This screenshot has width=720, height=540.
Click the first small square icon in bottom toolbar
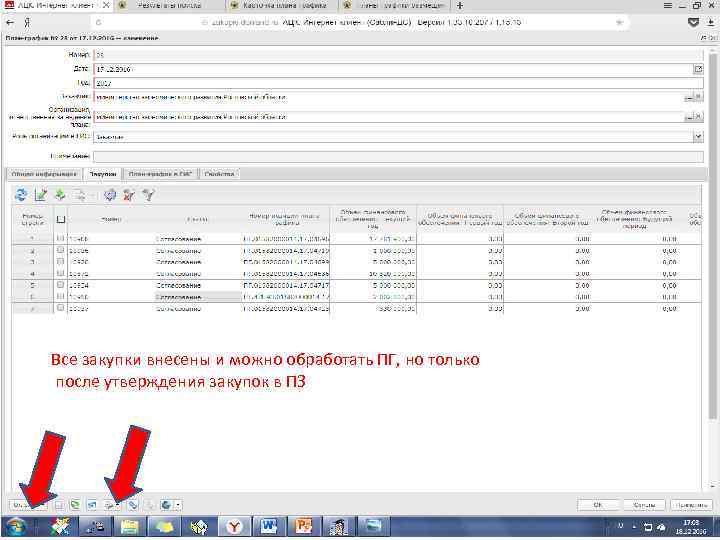click(59, 505)
